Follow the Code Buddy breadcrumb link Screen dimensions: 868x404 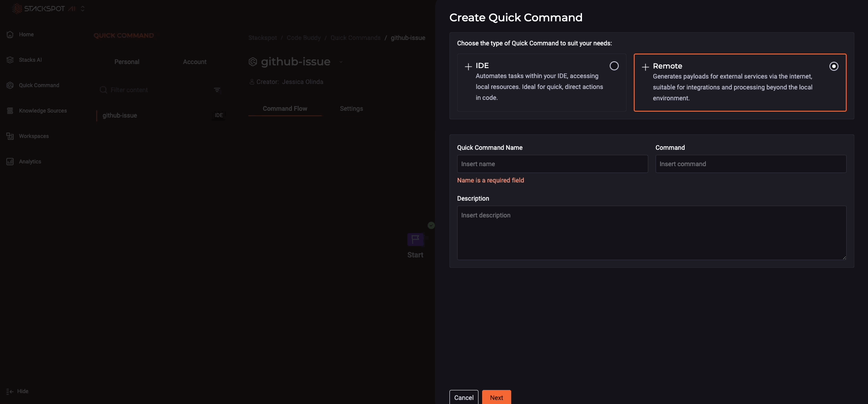pos(304,38)
